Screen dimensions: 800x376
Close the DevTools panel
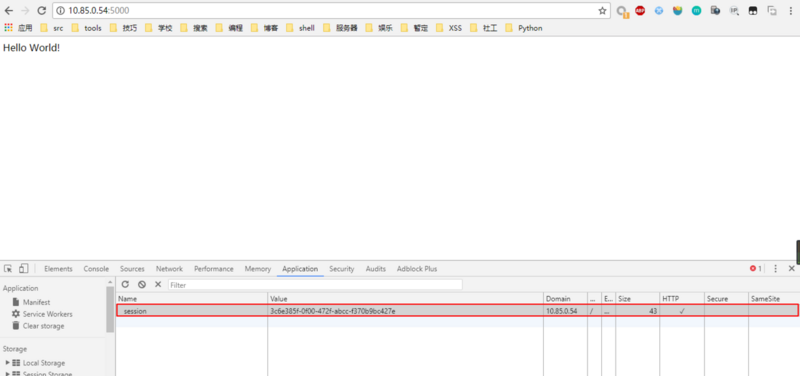(x=791, y=268)
